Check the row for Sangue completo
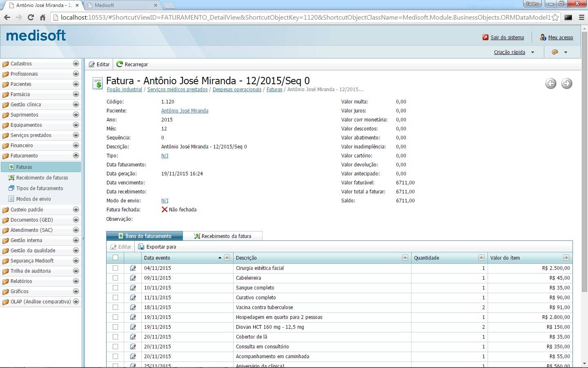Image resolution: width=588 pixels, height=368 pixels. pos(115,288)
